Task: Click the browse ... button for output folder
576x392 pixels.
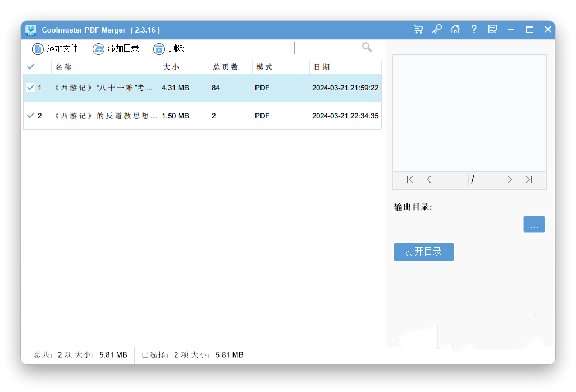Action: pos(534,224)
